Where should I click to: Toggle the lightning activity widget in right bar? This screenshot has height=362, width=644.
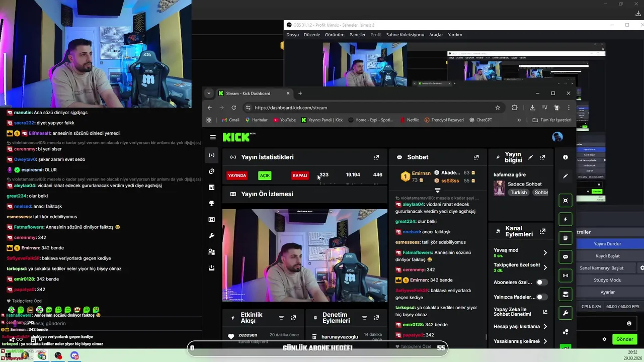(566, 219)
